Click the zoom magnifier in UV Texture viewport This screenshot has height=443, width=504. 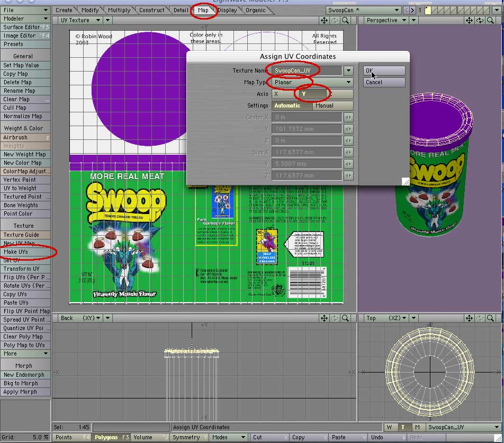(x=345, y=21)
